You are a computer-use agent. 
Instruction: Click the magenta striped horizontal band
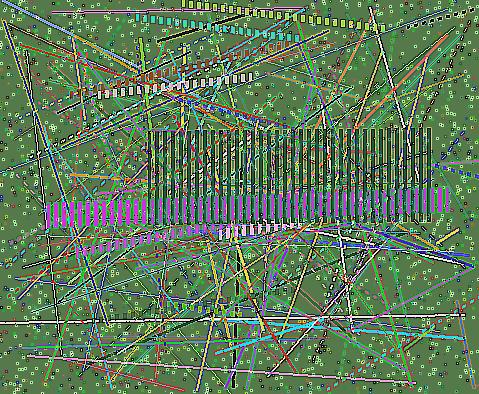coord(248,207)
